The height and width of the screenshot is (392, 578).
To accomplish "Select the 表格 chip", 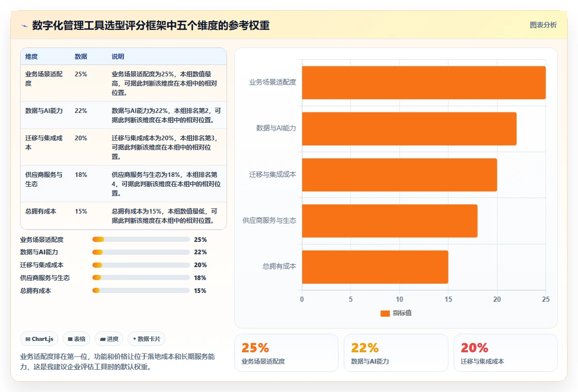I will click(77, 339).
